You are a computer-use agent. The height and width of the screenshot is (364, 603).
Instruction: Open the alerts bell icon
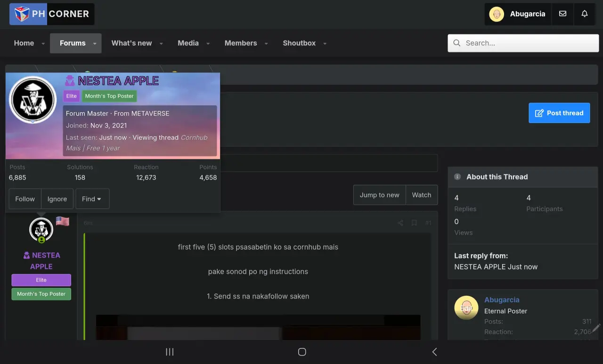[x=585, y=14]
